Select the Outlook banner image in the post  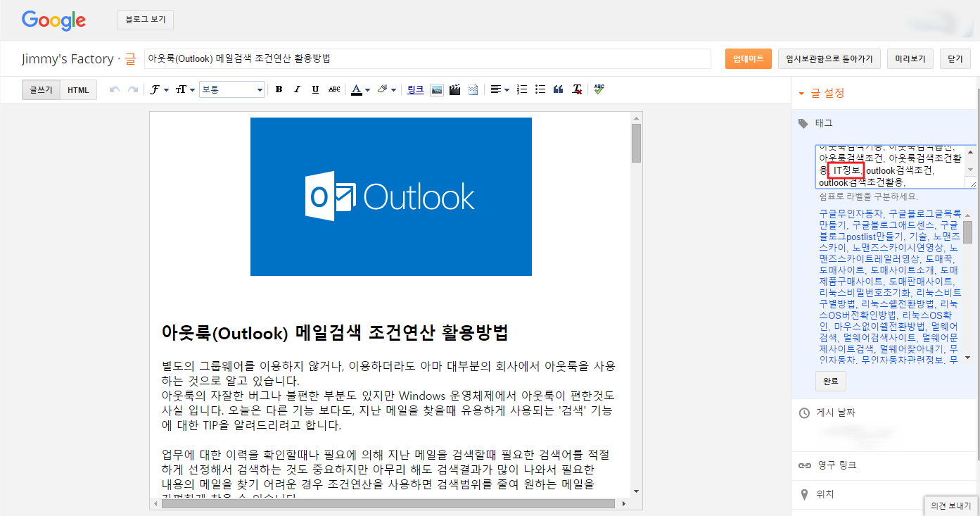pos(390,196)
